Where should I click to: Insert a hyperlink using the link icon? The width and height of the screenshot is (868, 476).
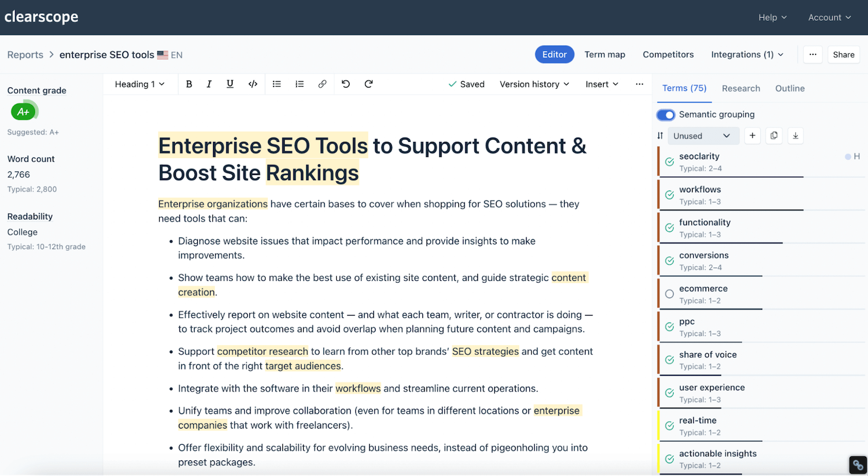[x=322, y=84]
